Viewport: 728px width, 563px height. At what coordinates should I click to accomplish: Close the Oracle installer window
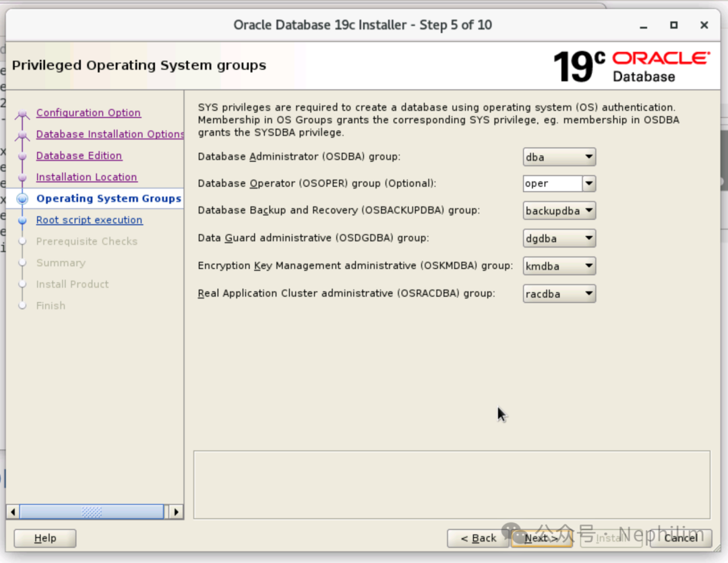[704, 25]
